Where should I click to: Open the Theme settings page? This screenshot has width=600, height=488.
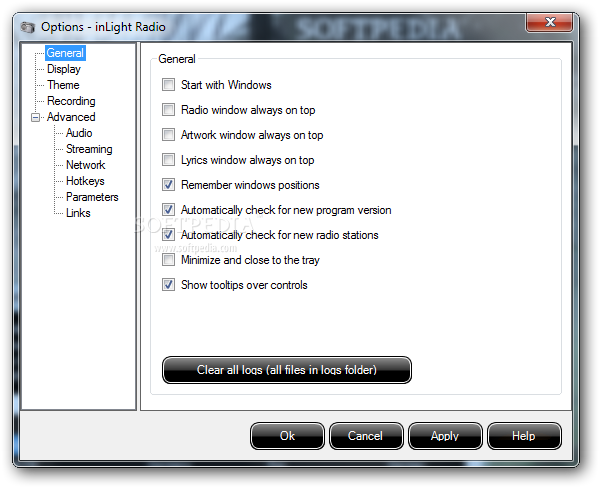point(63,85)
